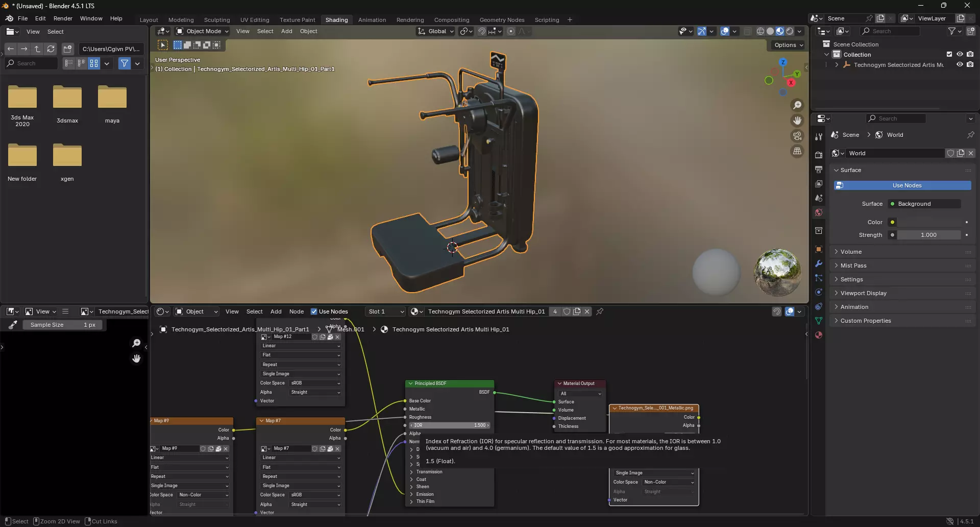Toggle viewport snapping magnet
Screen dimensions: 980x527
481,31
